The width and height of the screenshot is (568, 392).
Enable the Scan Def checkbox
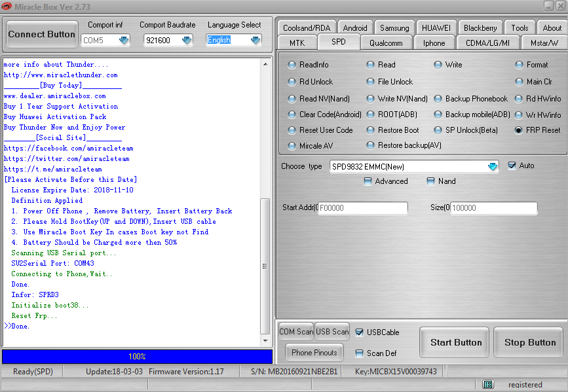point(360,353)
